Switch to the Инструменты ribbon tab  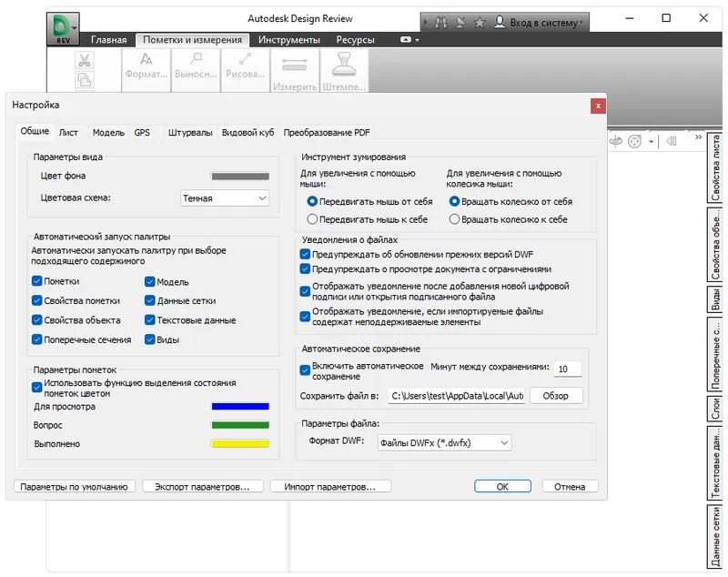(288, 40)
